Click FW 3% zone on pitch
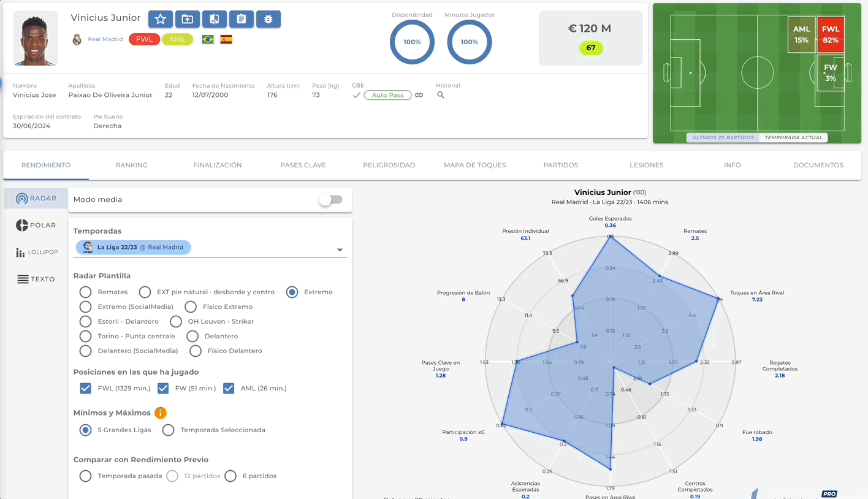Screen dimensions: 868x499 tap(831, 73)
